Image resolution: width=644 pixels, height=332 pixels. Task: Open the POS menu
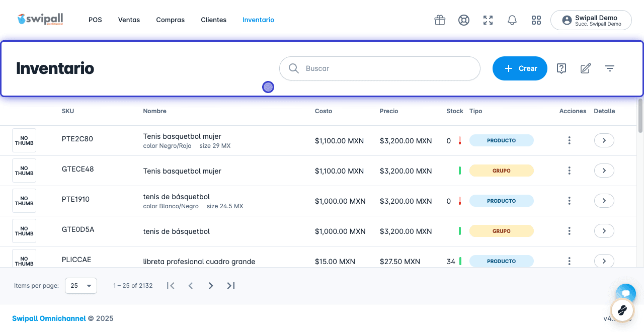click(95, 20)
